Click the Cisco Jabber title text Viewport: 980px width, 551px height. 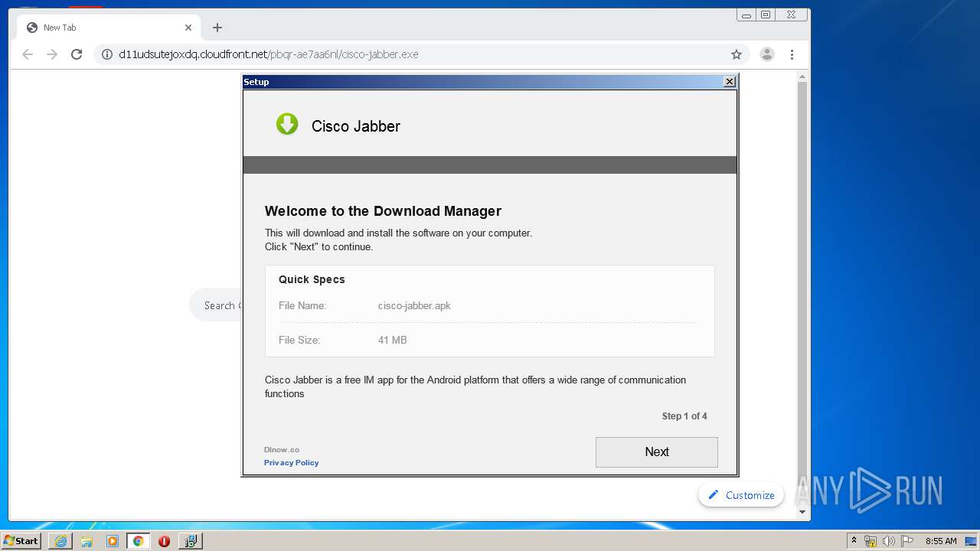356,126
